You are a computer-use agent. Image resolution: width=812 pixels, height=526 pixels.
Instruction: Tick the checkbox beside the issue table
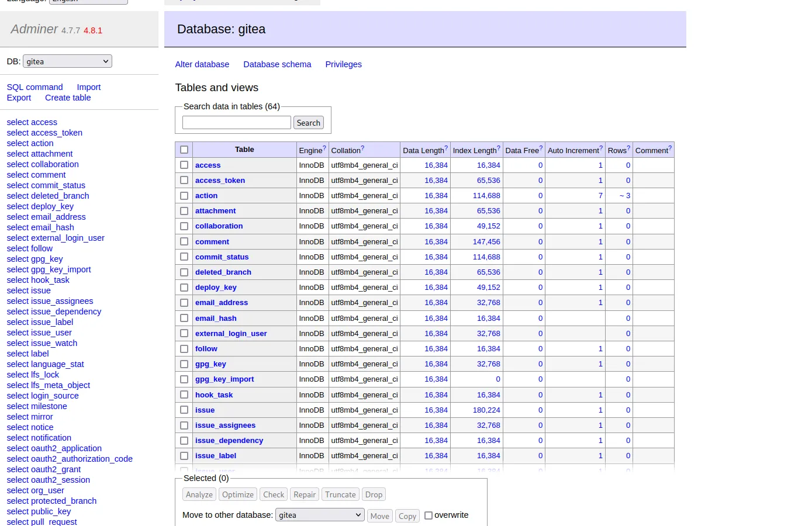(184, 410)
